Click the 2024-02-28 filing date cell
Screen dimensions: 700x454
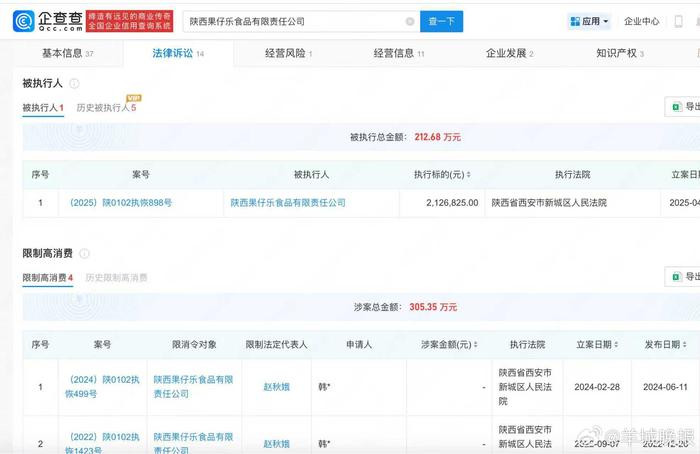pos(597,387)
